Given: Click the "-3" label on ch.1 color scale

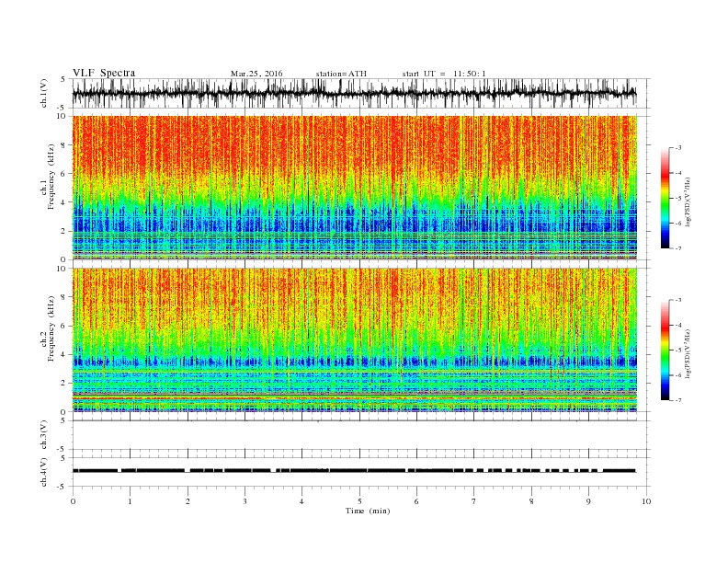Looking at the screenshot, I should click(x=677, y=148).
